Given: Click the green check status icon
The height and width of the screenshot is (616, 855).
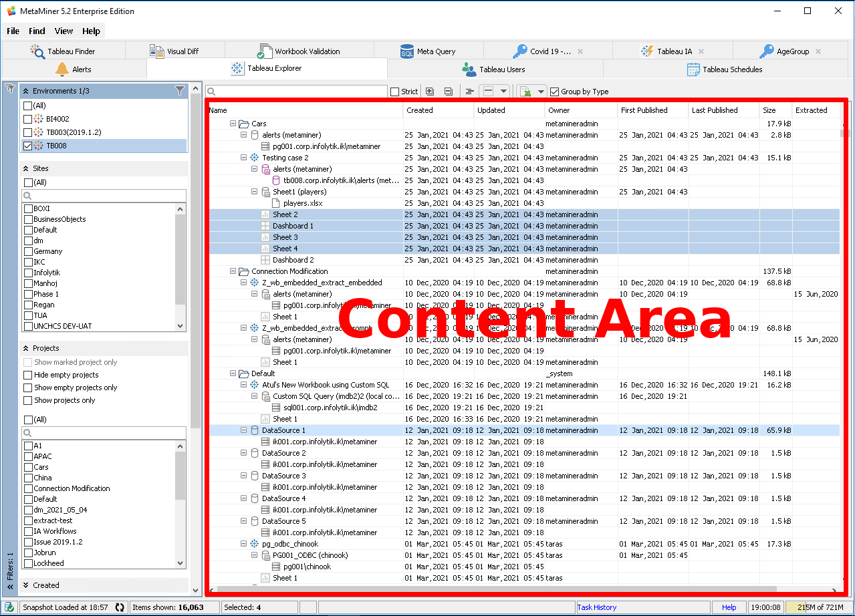Looking at the screenshot, I should (9, 607).
